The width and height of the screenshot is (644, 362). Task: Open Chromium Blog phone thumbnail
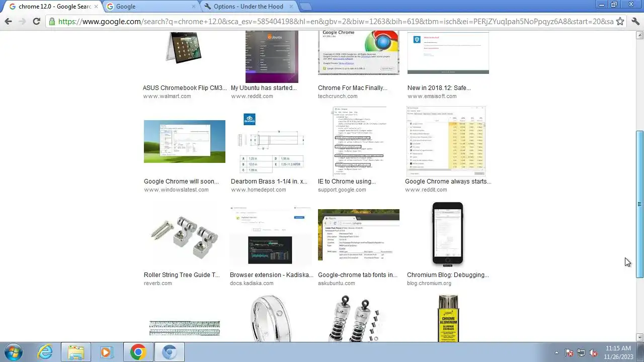click(x=447, y=234)
